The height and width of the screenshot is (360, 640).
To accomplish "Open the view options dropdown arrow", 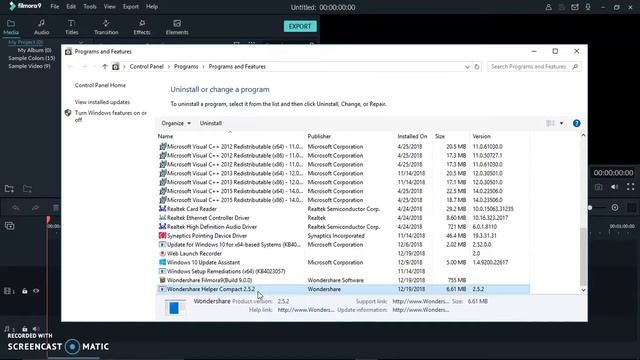I will 562,123.
